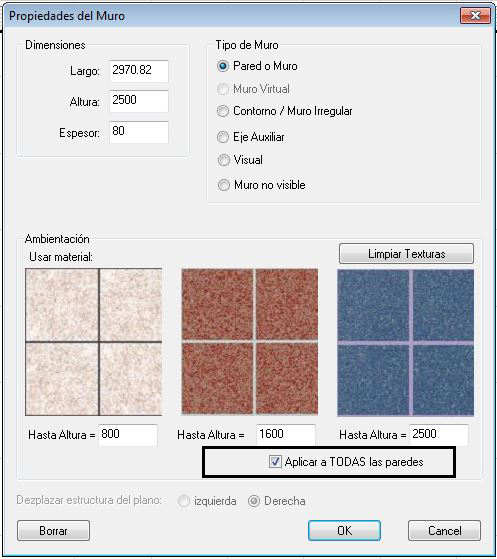Toggle Aplicar a TODAS las paredes checkbox
Viewport: 497px width, 559px height.
click(x=275, y=462)
